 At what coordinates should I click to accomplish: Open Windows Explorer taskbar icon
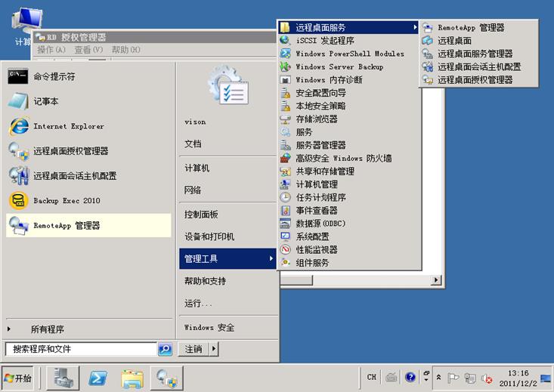tap(132, 378)
